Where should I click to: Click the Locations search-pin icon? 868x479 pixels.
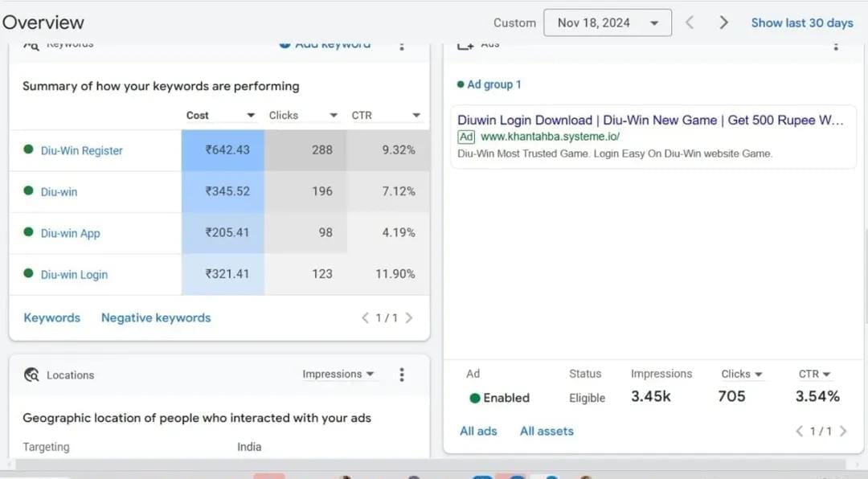[31, 375]
